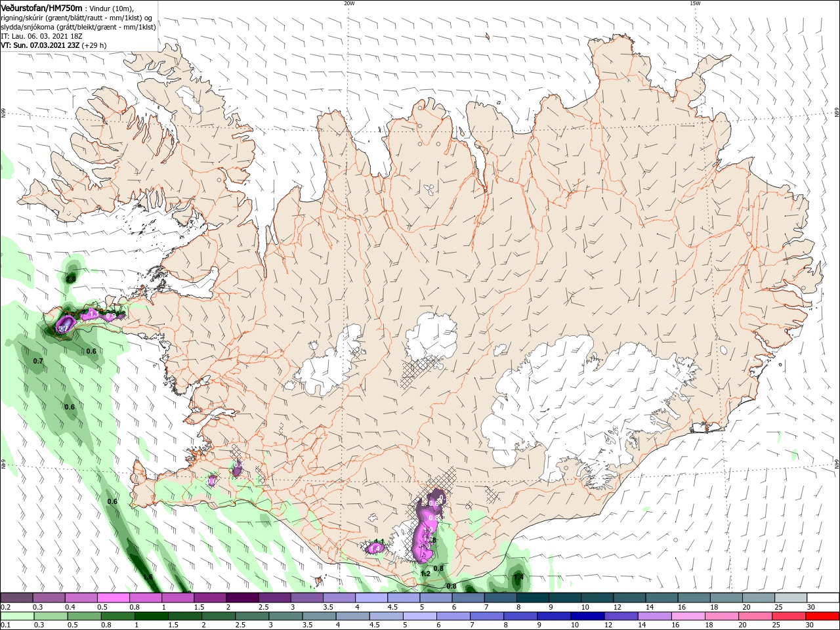This screenshot has width=840, height=630.
Task: Select the upper legend swatch starting at 1.5
Action: coord(210,598)
